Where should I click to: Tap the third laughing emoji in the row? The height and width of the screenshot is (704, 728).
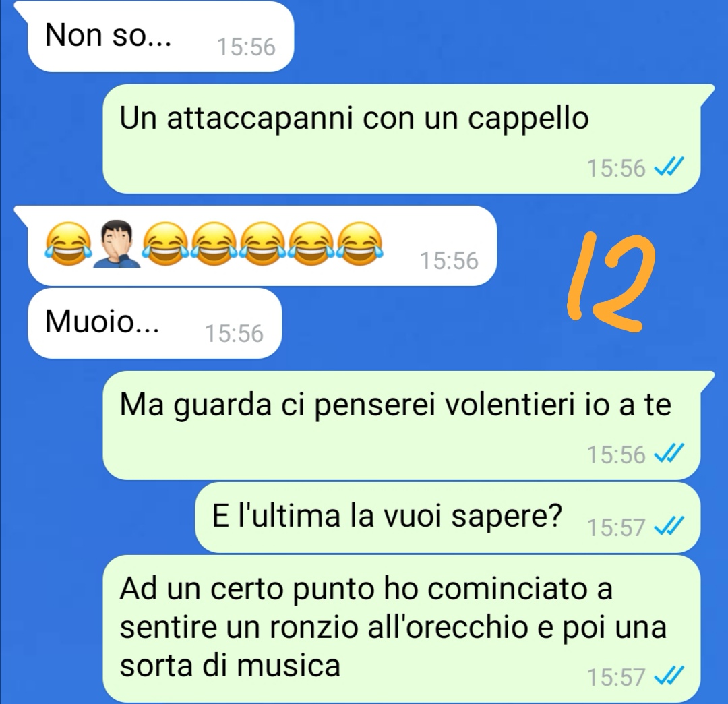click(x=214, y=244)
